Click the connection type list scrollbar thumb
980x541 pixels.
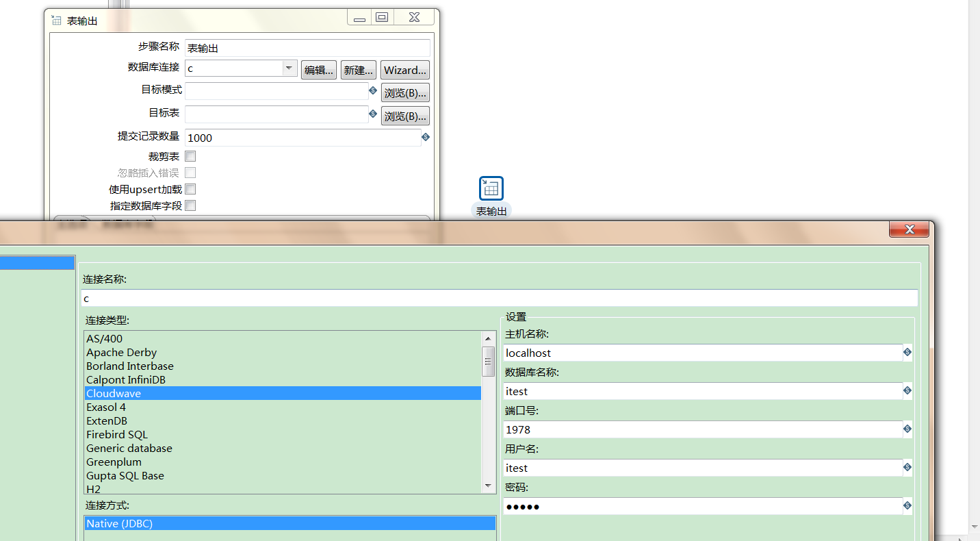(489, 362)
